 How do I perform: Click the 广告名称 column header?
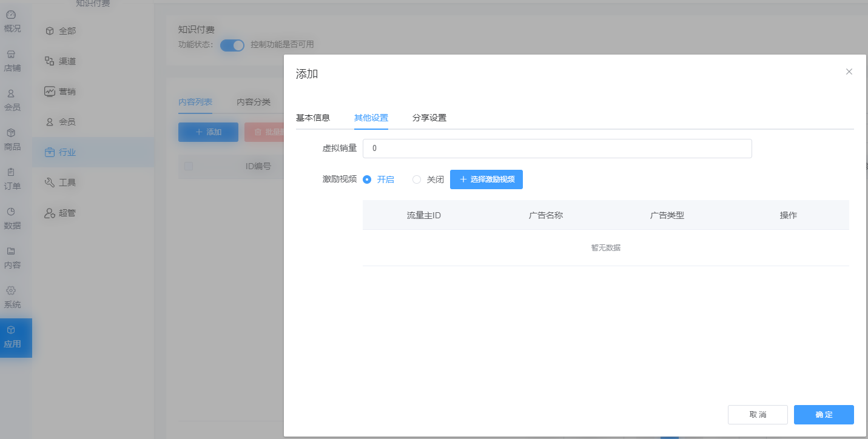tap(546, 215)
